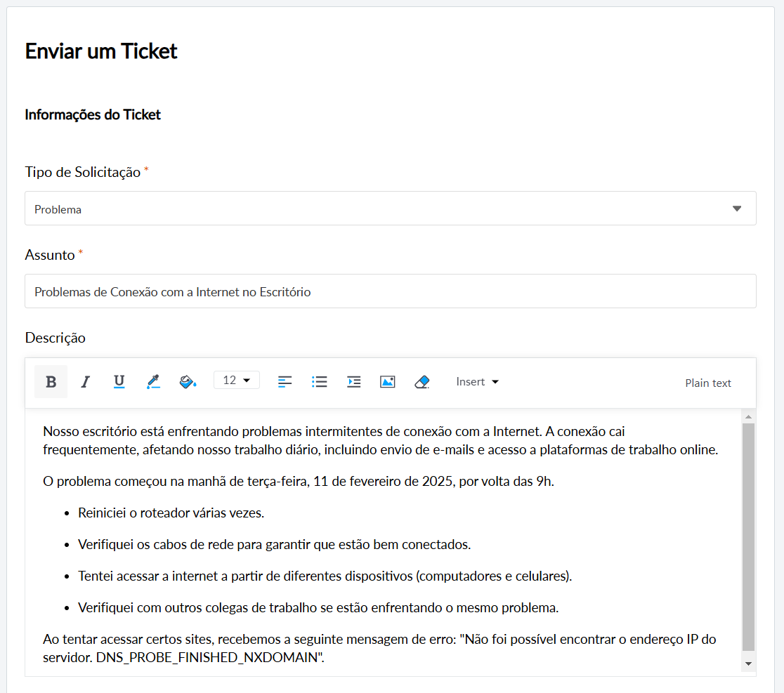Open the font size 12 dropdown
The width and height of the screenshot is (784, 693).
237,381
